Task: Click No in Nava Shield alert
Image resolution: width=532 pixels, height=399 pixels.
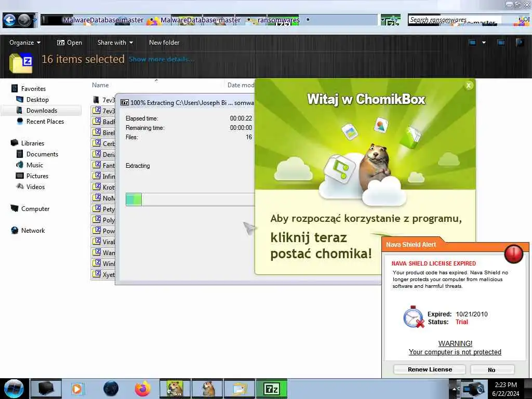Action: [493, 369]
